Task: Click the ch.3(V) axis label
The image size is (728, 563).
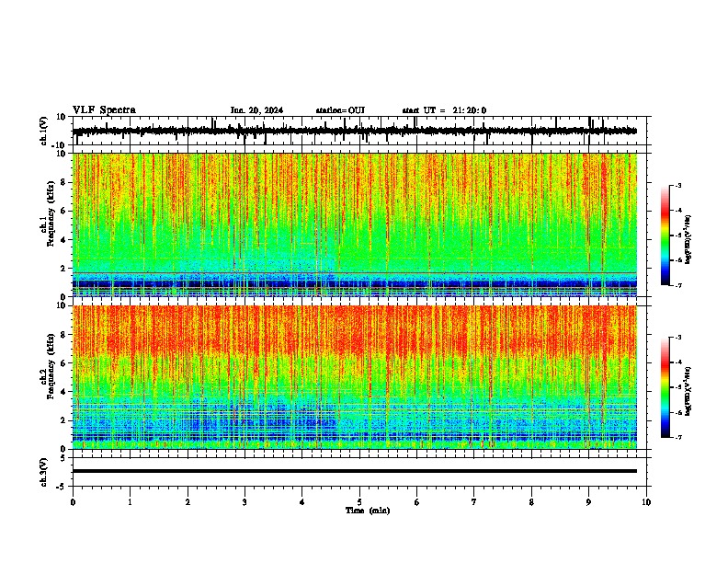Action: 44,473
